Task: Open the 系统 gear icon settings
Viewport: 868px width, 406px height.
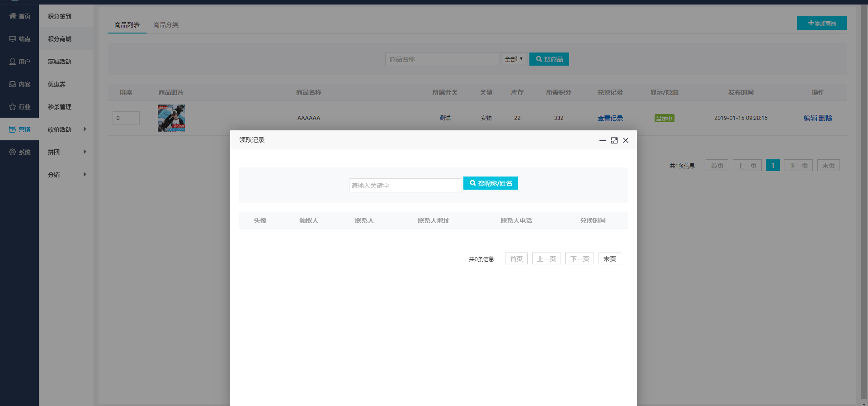Action: click(13, 152)
